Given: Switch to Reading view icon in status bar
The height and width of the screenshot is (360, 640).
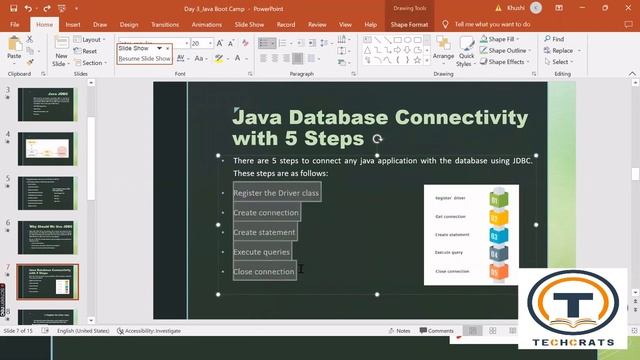Looking at the screenshot, I should tap(513, 331).
